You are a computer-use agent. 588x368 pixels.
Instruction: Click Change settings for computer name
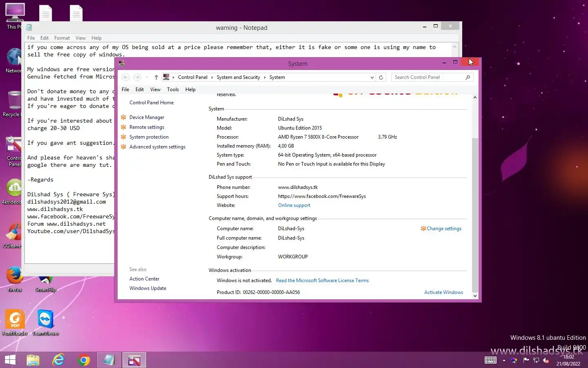click(x=444, y=229)
